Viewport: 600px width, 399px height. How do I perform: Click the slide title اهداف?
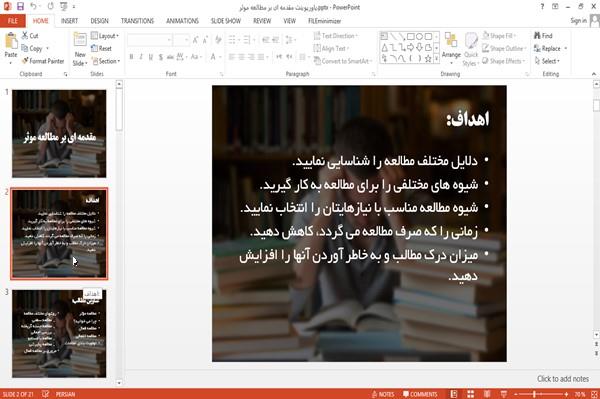pos(468,119)
